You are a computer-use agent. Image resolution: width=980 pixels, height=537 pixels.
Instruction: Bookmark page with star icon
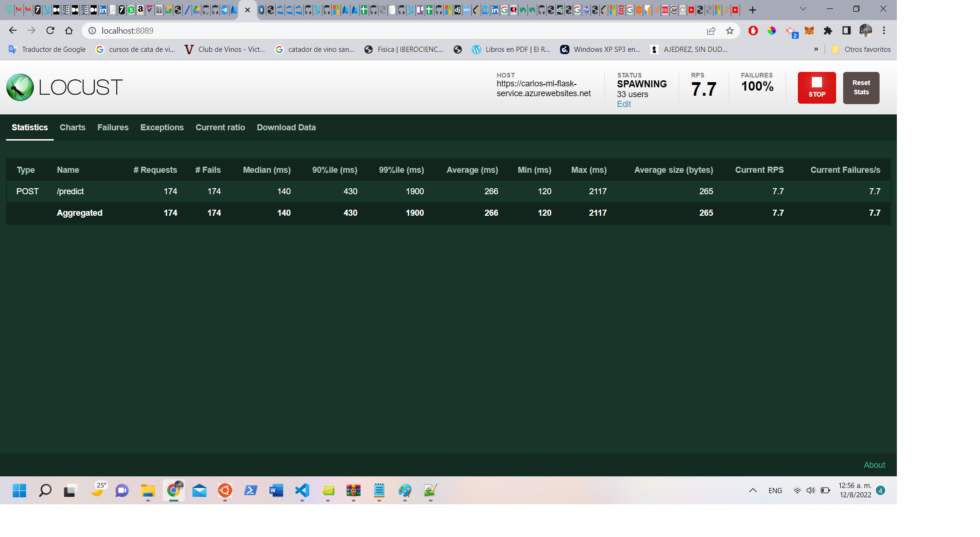coord(730,31)
